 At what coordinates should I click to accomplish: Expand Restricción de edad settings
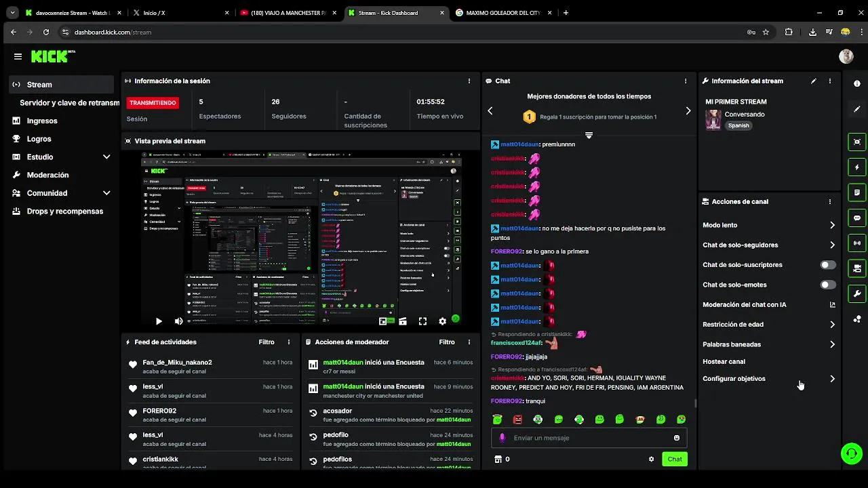click(x=832, y=325)
